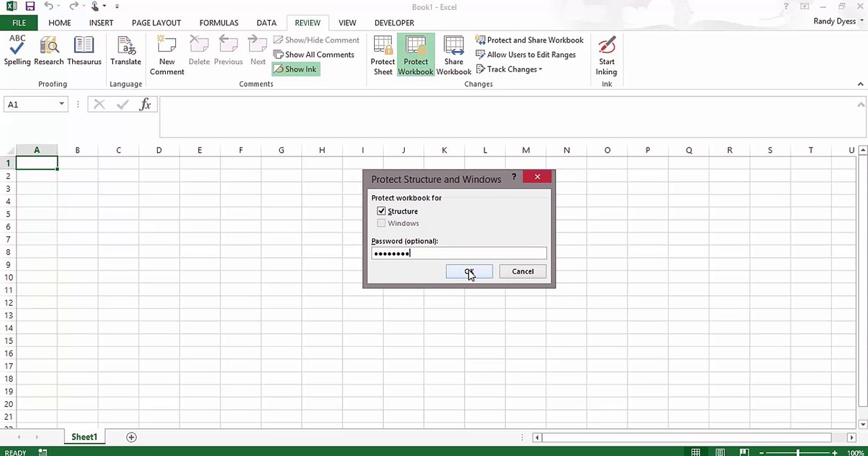The image size is (868, 456).
Task: Switch to the PAGE LAYOUT tab
Action: (x=156, y=23)
